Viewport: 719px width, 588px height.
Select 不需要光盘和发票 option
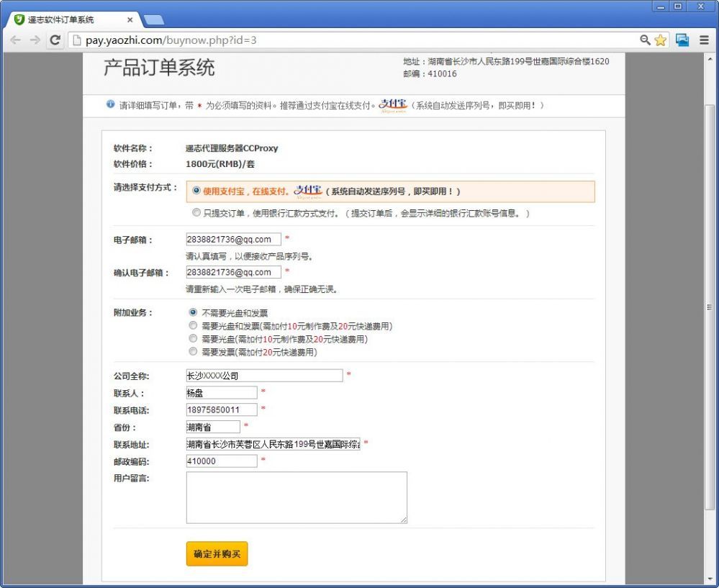pyautogui.click(x=193, y=312)
